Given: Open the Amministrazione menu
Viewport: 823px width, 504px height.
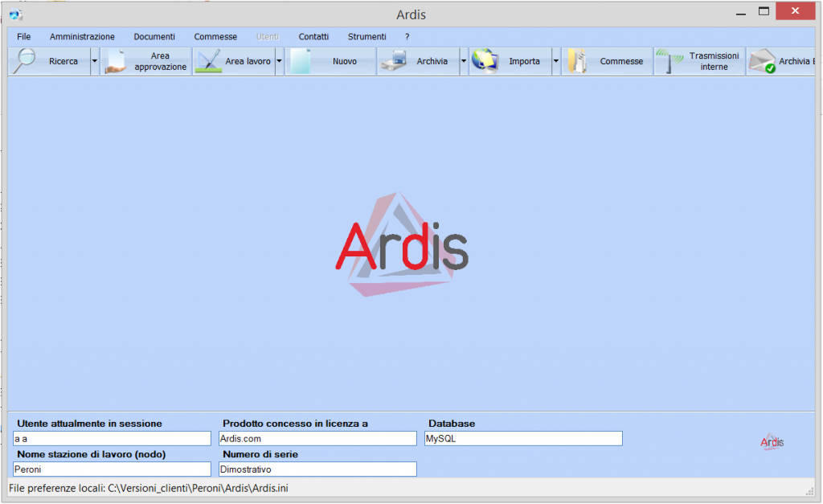Looking at the screenshot, I should (82, 36).
